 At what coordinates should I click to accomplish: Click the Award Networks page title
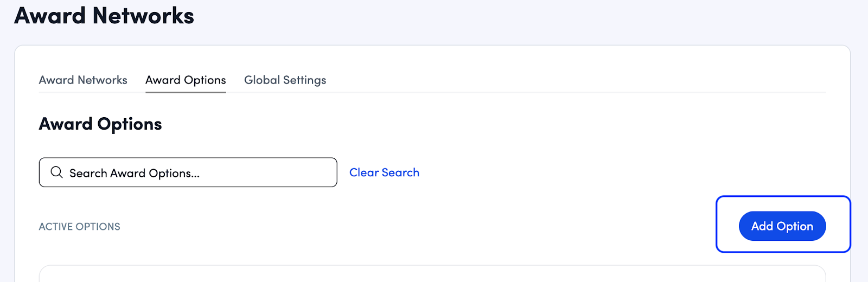tap(104, 16)
